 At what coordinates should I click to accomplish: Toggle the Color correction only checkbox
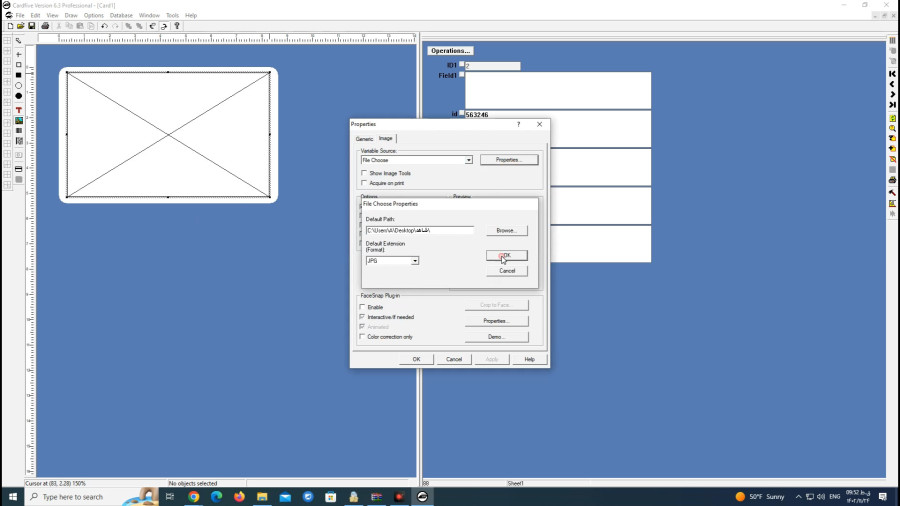(x=362, y=337)
